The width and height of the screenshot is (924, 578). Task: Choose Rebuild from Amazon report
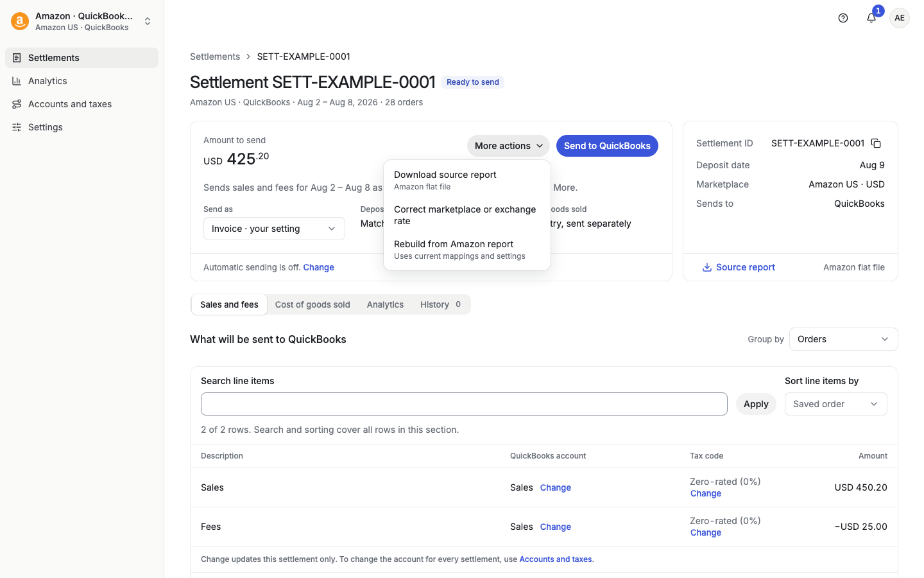467,250
